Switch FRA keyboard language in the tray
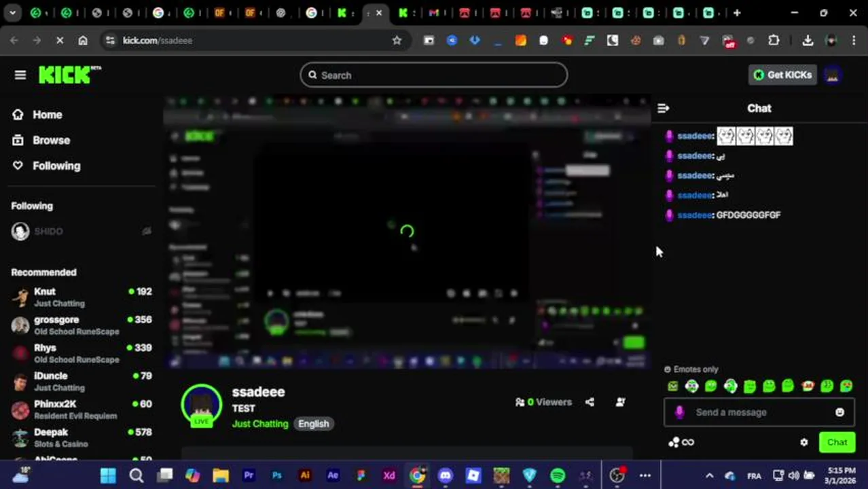868x489 pixels. pyautogui.click(x=754, y=476)
